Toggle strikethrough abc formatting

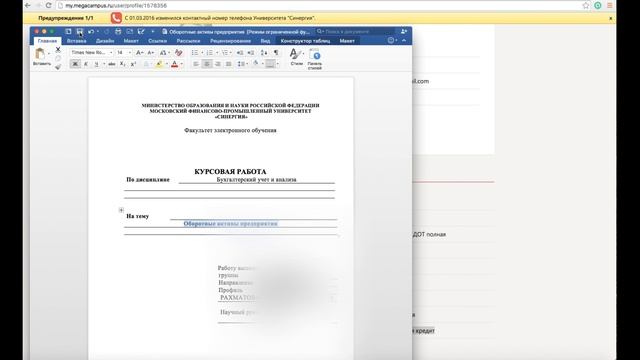(x=111, y=64)
